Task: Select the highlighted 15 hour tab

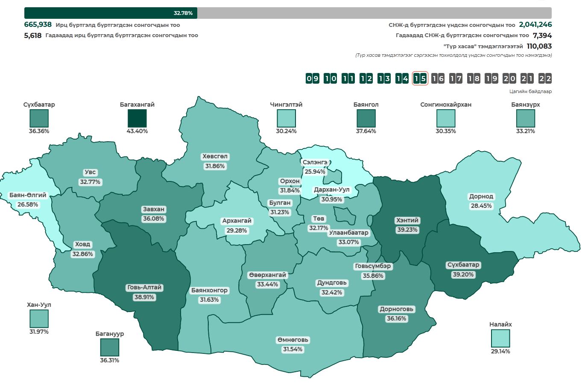Action: (x=420, y=79)
